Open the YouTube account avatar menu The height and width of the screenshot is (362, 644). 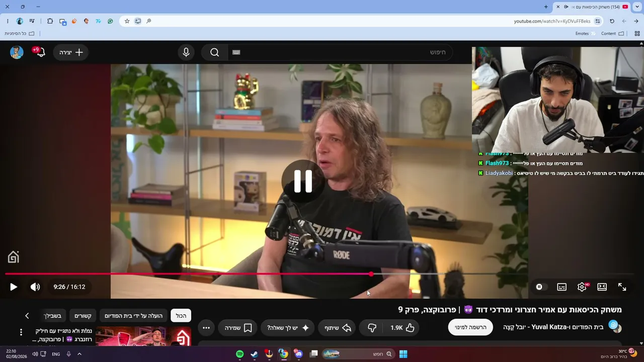(17, 52)
